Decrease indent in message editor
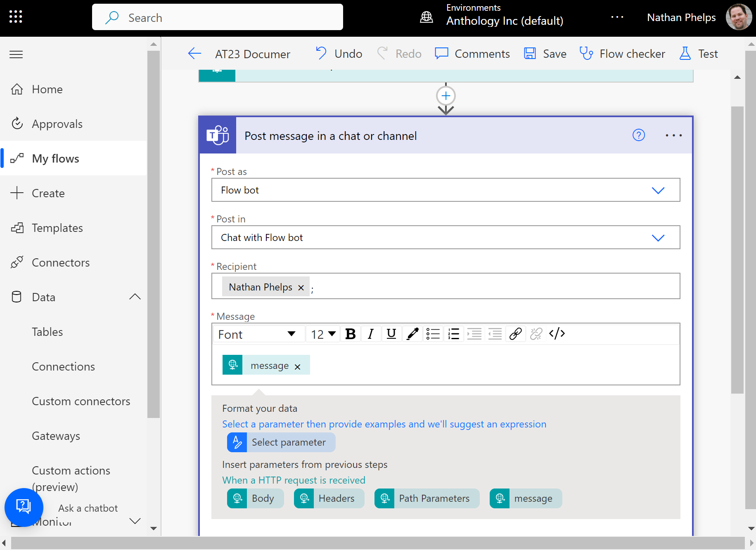756x550 pixels. point(495,334)
